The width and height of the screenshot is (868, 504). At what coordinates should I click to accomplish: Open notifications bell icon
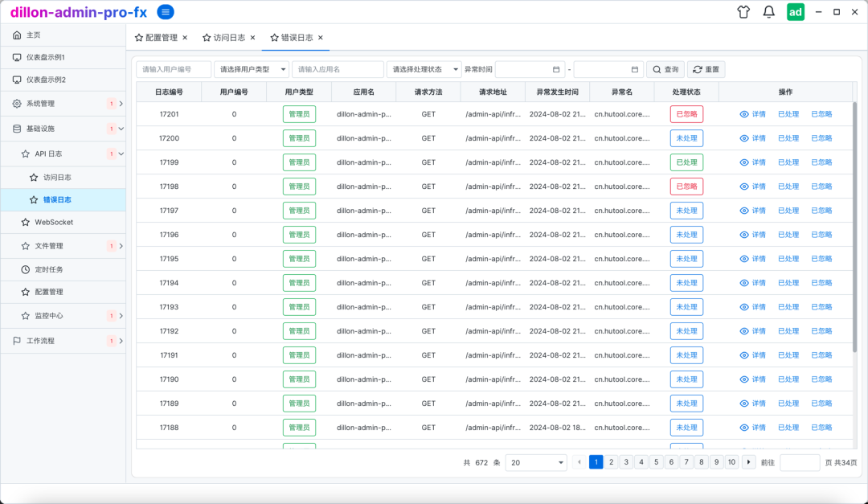pyautogui.click(x=768, y=12)
